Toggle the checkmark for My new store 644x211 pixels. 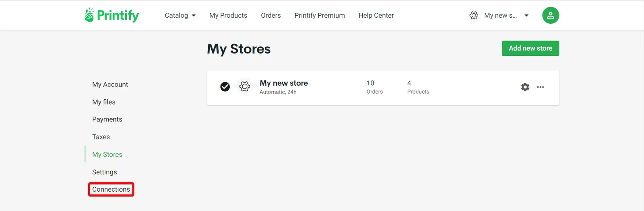coord(225,86)
